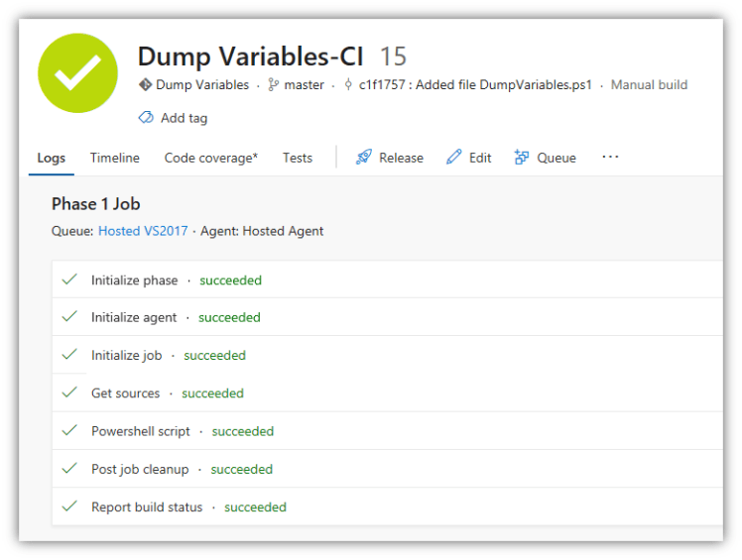Click the Dump Variables definition icon
This screenshot has width=742, height=560.
point(145,85)
